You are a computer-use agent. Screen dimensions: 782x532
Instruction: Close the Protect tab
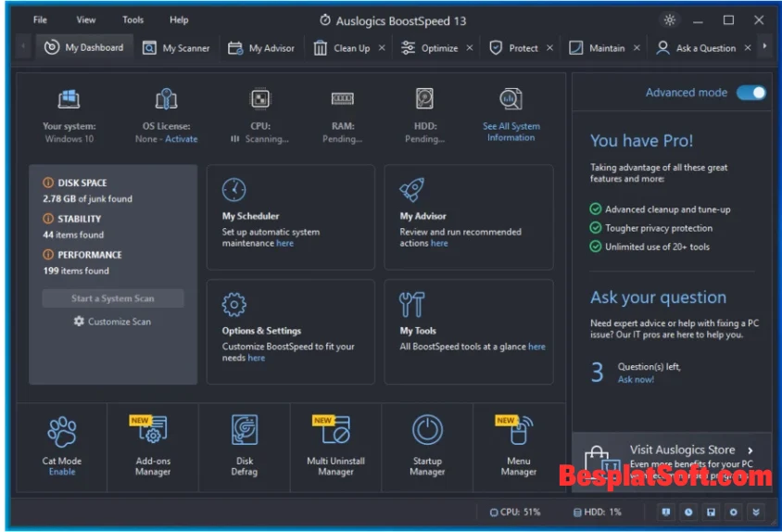tap(549, 48)
